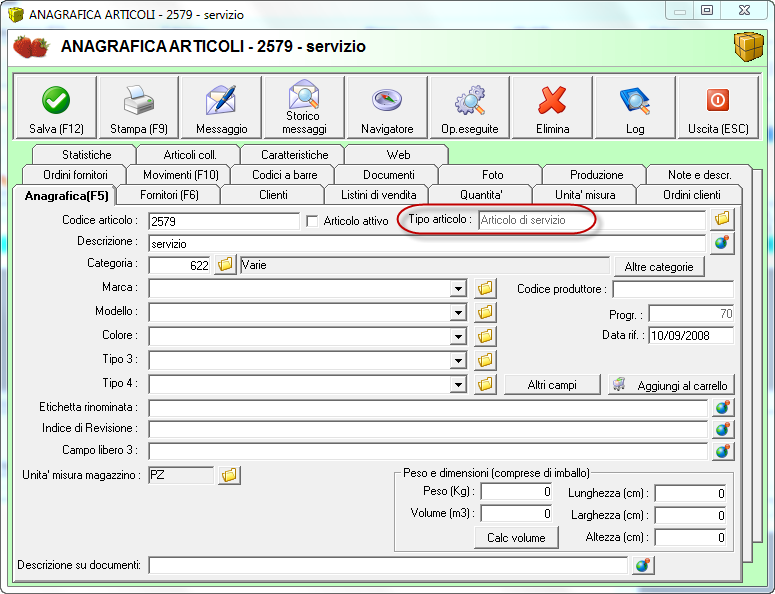This screenshot has height=594, width=775.
Task: Open folder icon next to Tipo articolo
Action: (722, 218)
